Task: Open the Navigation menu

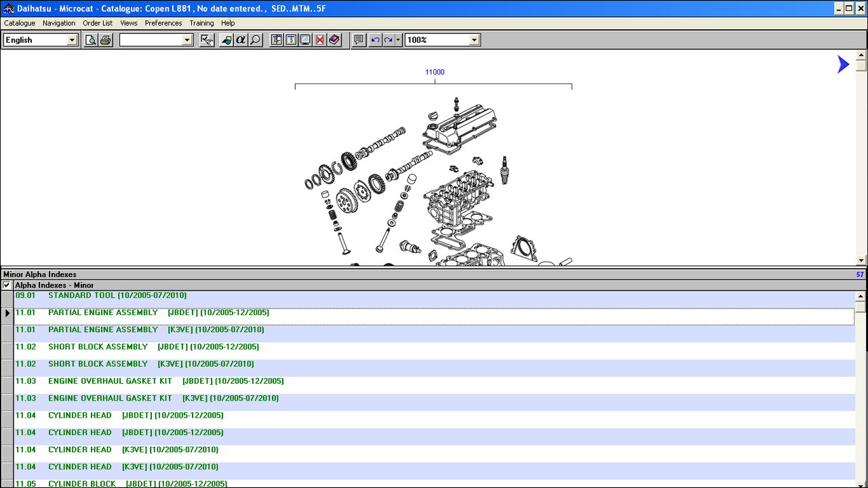Action: (x=59, y=23)
